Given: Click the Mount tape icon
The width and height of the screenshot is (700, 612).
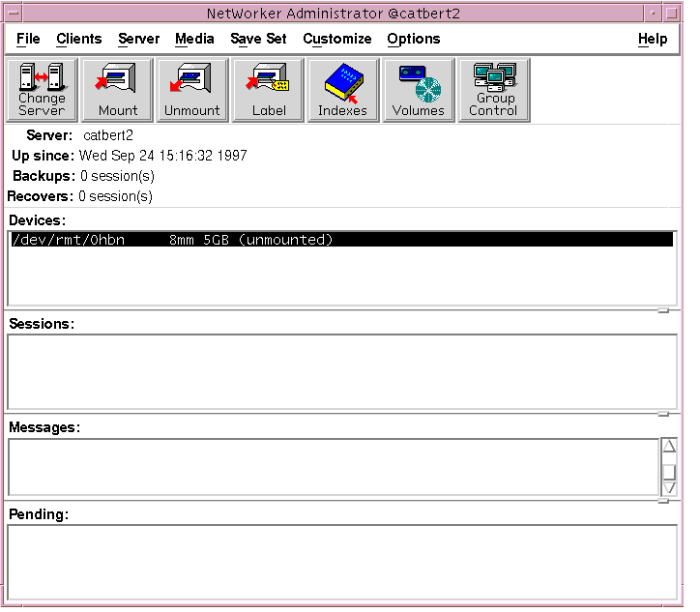Looking at the screenshot, I should [x=117, y=90].
